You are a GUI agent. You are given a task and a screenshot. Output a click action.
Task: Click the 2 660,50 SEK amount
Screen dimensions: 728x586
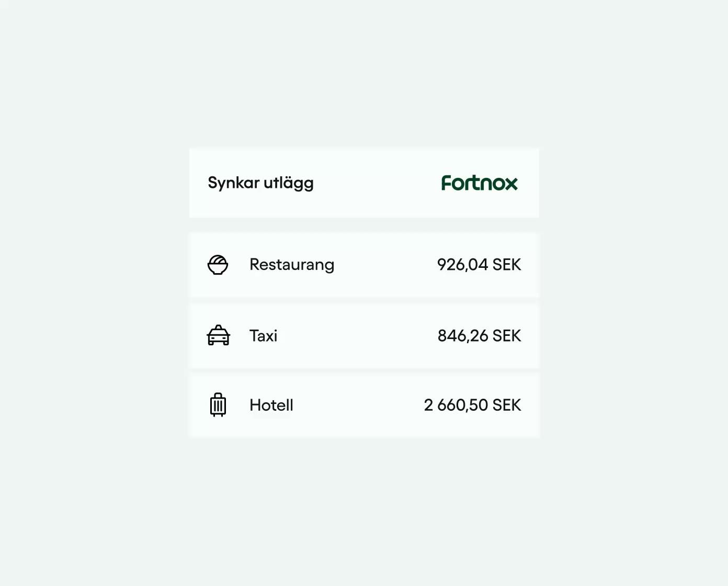pos(472,405)
